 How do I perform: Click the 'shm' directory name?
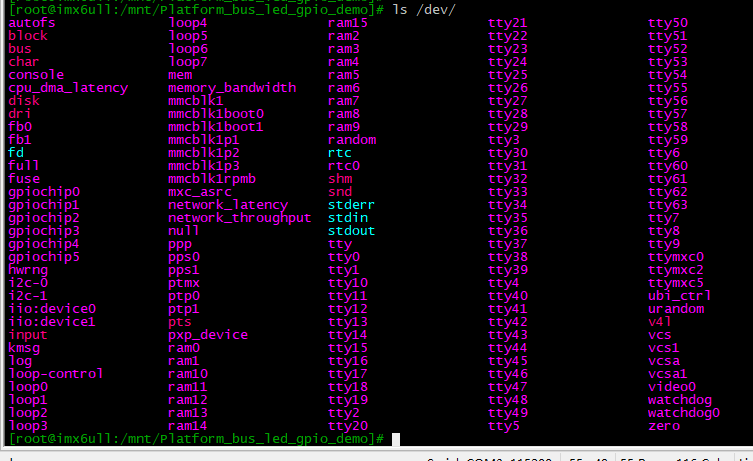pyautogui.click(x=340, y=179)
